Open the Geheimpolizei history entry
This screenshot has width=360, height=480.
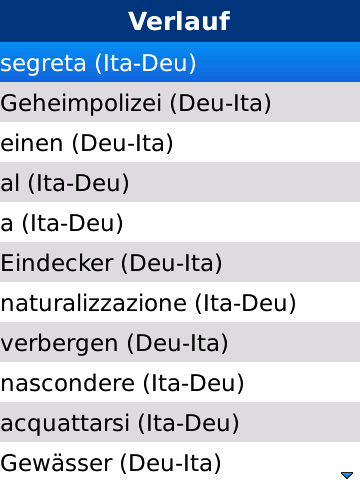coord(180,102)
